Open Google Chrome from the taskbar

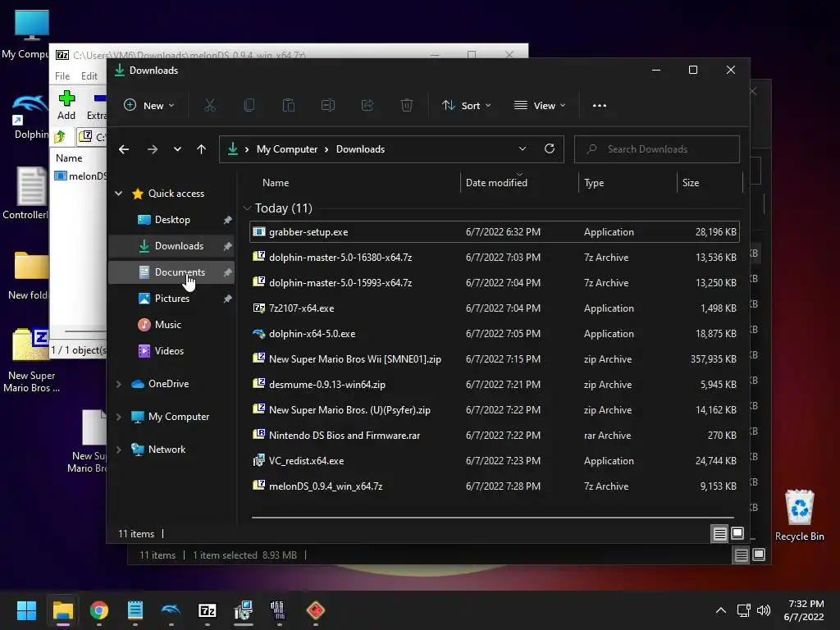pyautogui.click(x=99, y=610)
